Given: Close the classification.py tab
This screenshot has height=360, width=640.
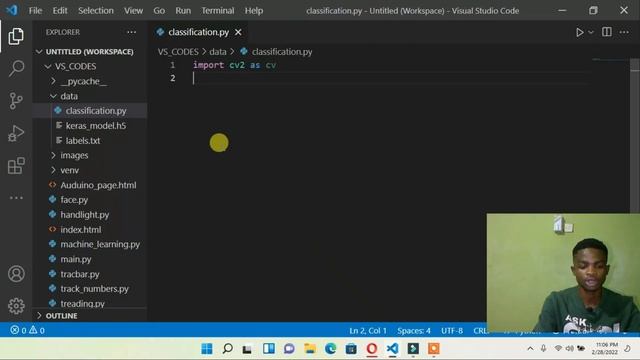Looking at the screenshot, I should click(x=238, y=32).
